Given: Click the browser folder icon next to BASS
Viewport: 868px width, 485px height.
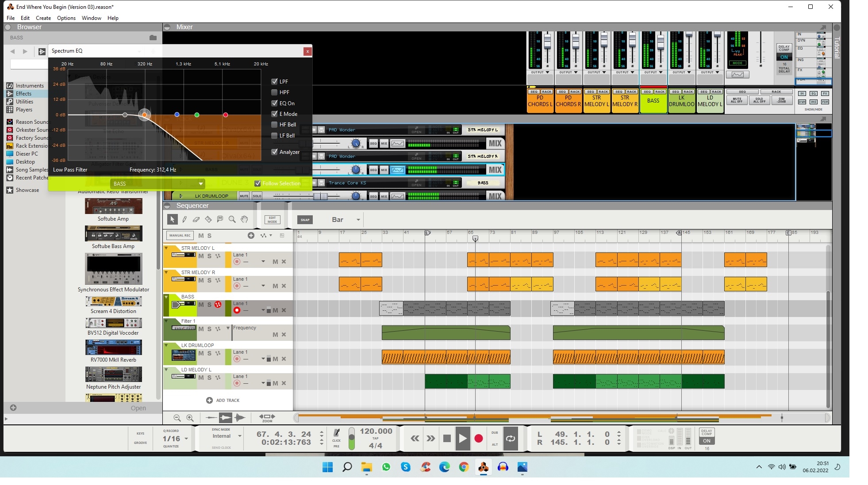Looking at the screenshot, I should [x=153, y=38].
